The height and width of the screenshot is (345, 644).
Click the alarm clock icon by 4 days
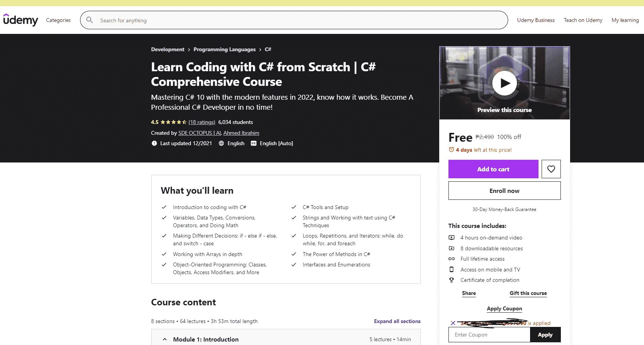(x=452, y=150)
